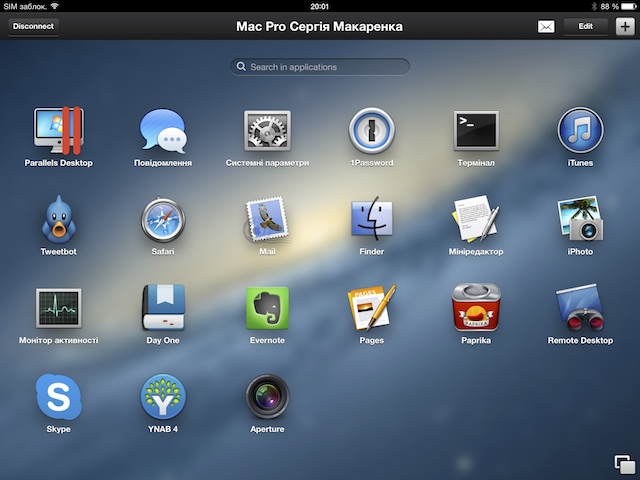This screenshot has height=480, width=640.
Task: Open the Mail stamp icon
Action: point(266,220)
